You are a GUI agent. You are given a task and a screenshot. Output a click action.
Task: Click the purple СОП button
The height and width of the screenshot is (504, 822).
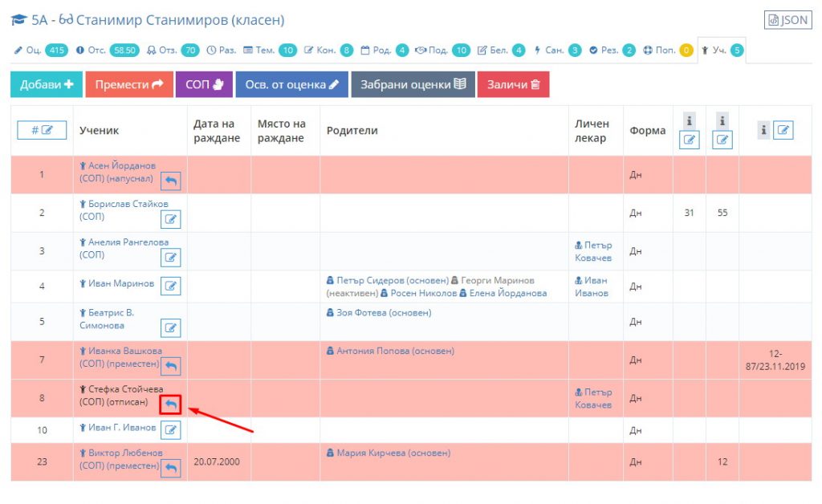(x=203, y=84)
